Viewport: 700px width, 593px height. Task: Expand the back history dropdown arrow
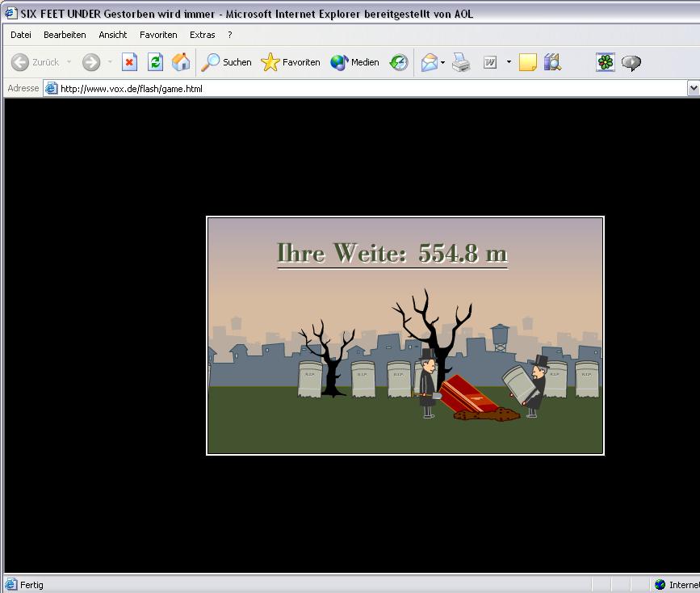69,62
